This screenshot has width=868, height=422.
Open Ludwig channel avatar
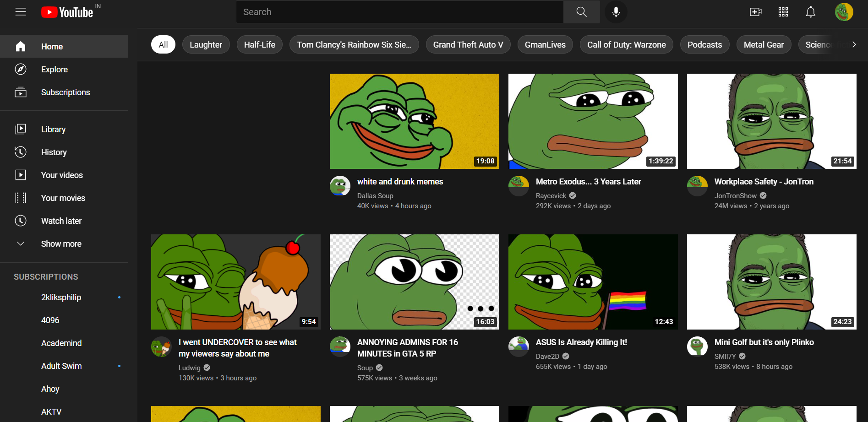[x=161, y=346]
